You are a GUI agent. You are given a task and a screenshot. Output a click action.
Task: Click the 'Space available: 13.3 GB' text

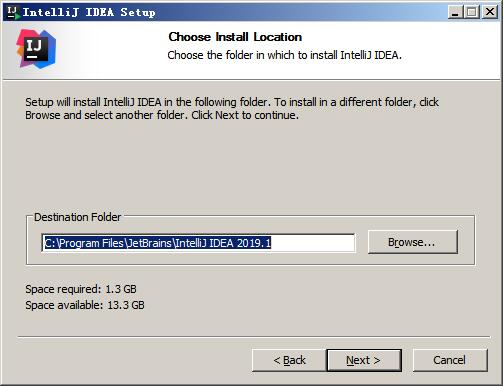click(x=85, y=305)
